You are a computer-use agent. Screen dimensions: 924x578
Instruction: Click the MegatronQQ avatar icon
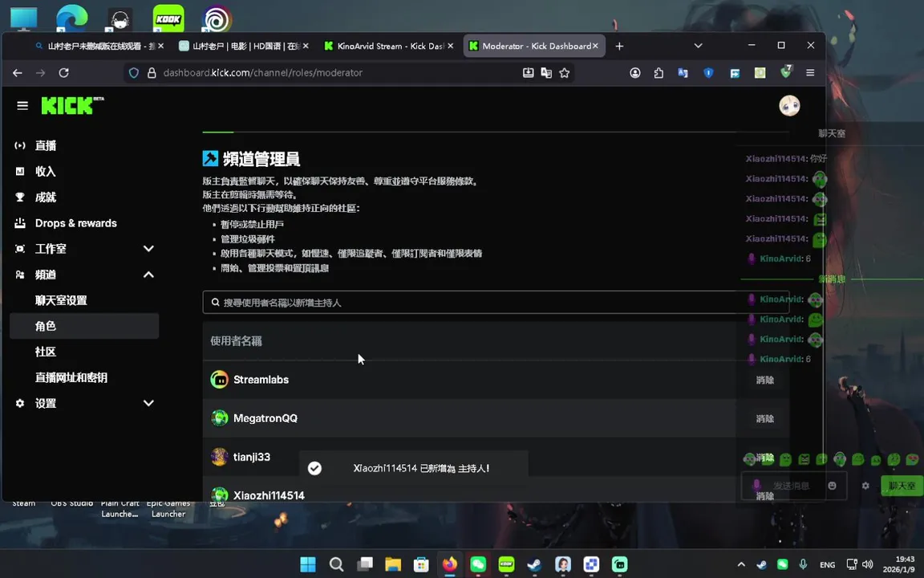click(x=219, y=418)
